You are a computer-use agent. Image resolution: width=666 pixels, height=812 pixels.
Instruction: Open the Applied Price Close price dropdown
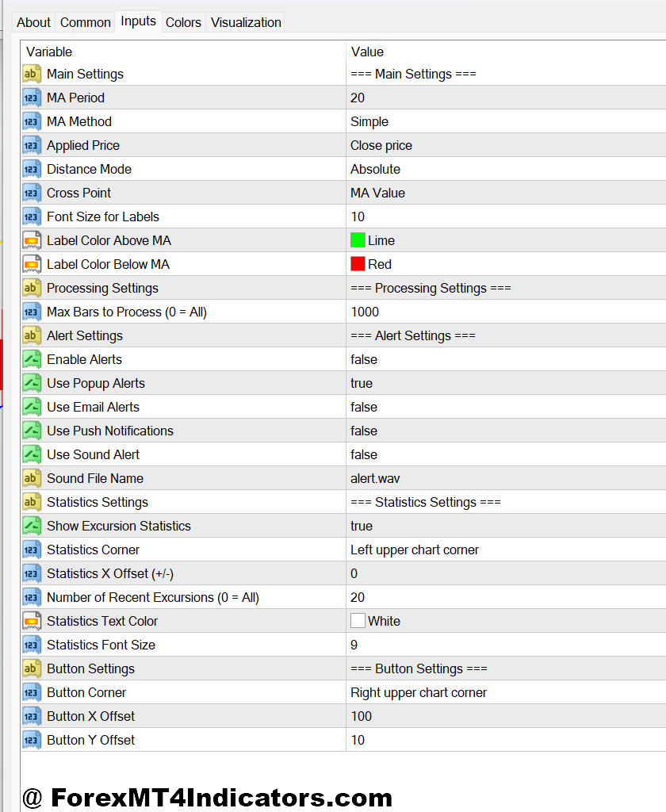pos(506,146)
